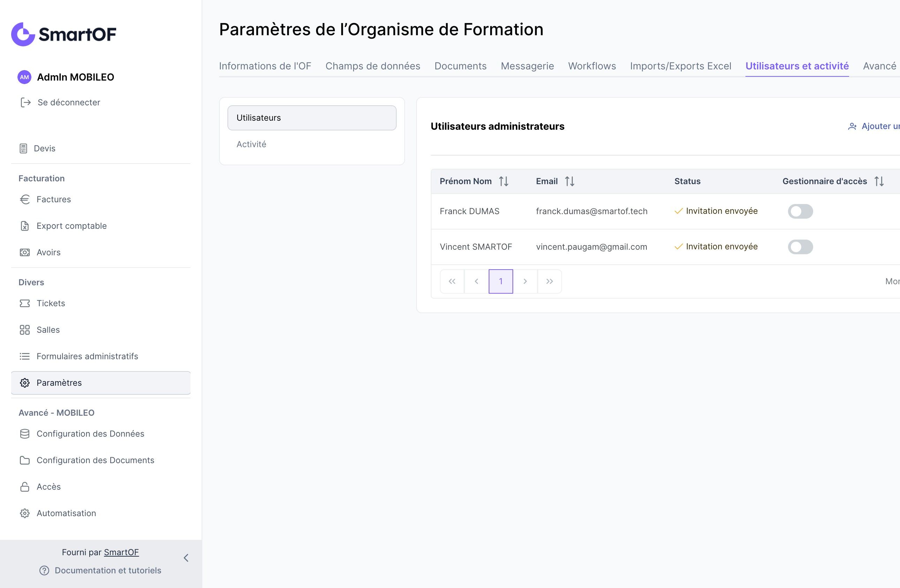The height and width of the screenshot is (588, 900).
Task: Select page 1 in pagination
Action: (501, 281)
